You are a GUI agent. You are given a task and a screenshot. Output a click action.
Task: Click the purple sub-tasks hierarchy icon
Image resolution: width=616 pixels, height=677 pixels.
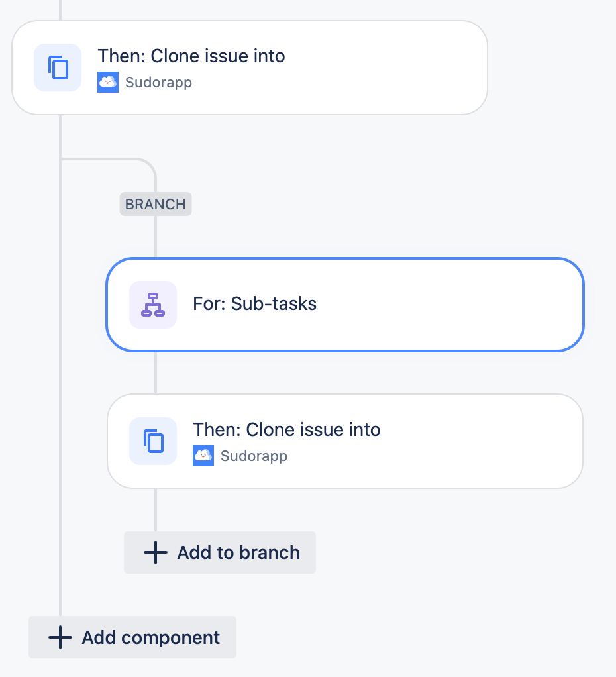click(153, 305)
